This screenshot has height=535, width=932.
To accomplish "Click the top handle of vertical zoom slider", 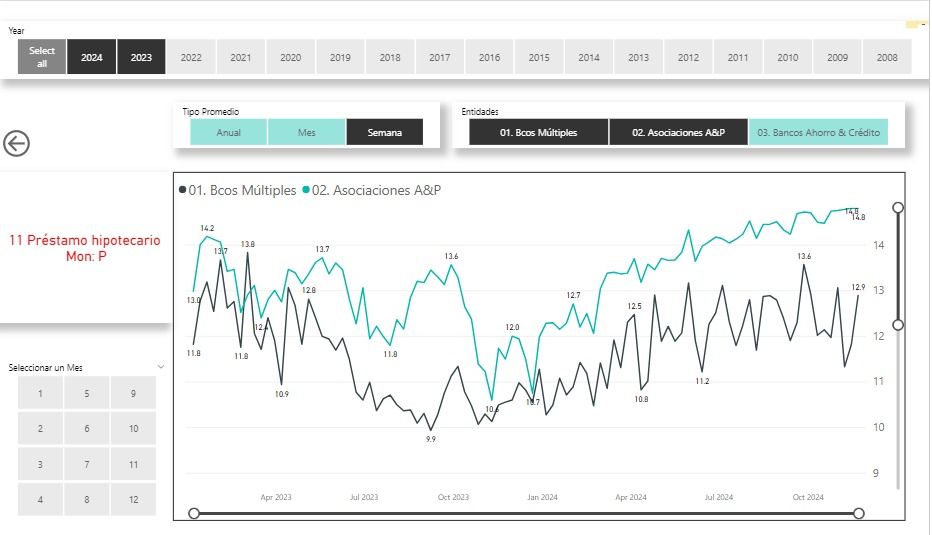I will [898, 208].
